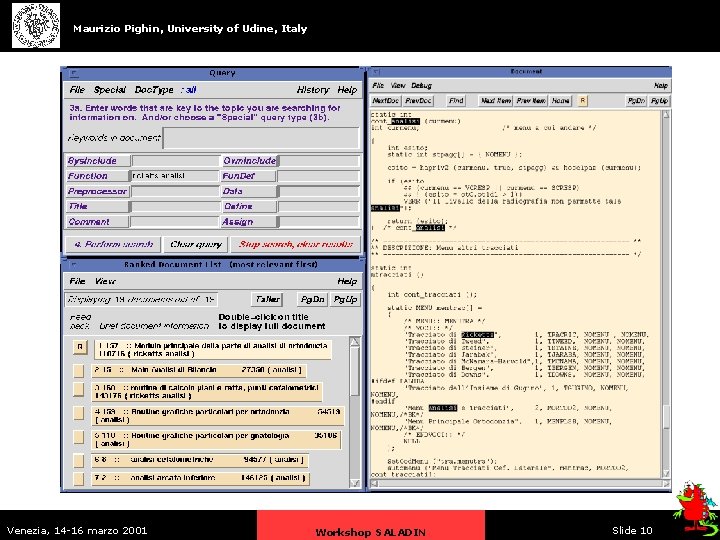This screenshot has width=720, height=540.
Task: Click the scroll-up arrow in Ranked Document List
Action: tap(355, 339)
